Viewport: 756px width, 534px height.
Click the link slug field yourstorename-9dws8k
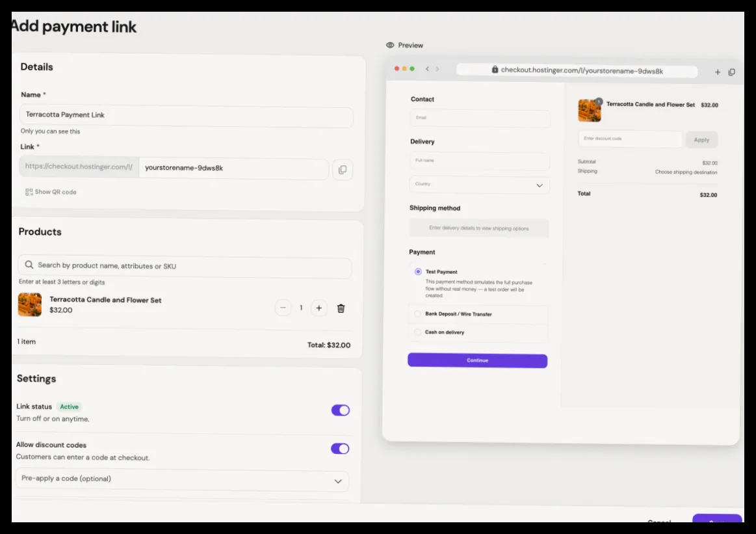[234, 168]
